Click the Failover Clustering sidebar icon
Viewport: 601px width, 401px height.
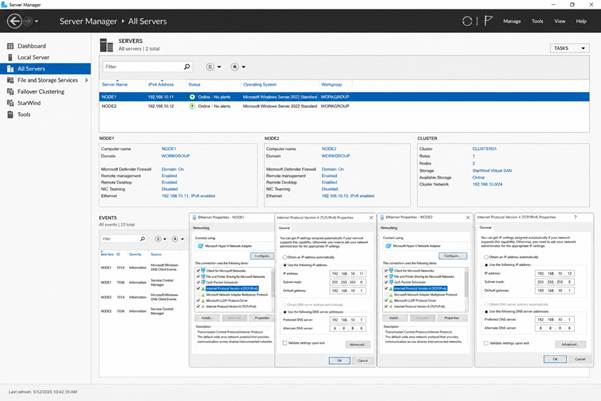coord(10,92)
